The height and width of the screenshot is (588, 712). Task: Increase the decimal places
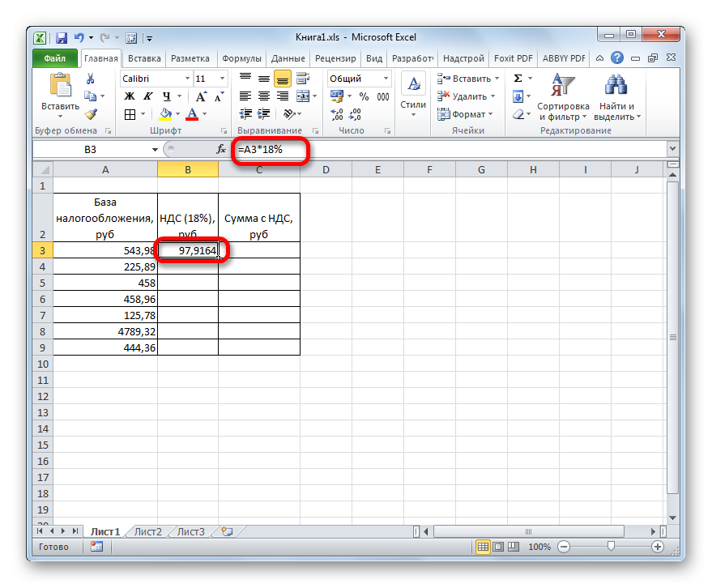pos(337,114)
